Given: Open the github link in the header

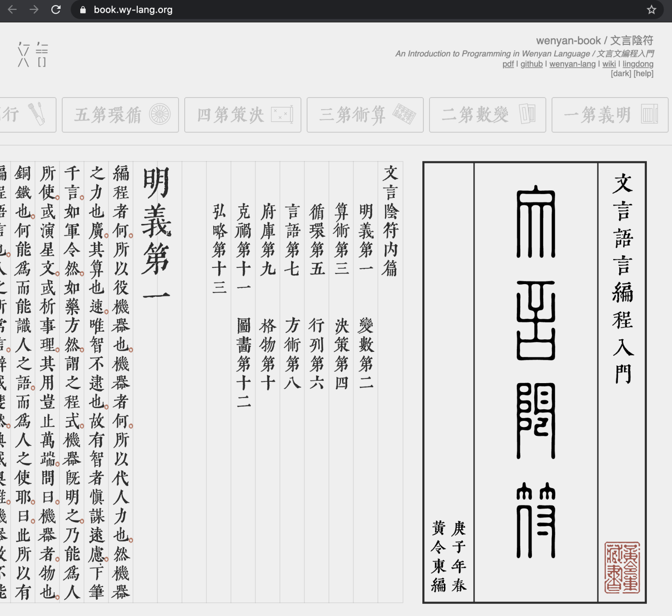Looking at the screenshot, I should pos(532,64).
